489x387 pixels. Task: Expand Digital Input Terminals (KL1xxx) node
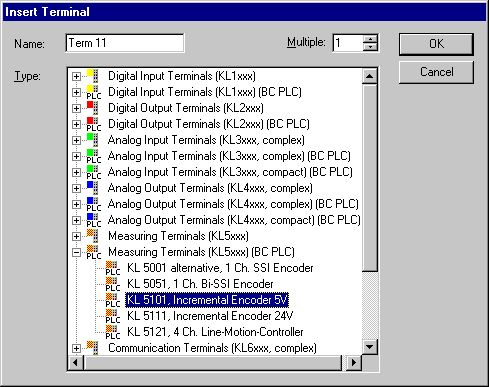click(x=76, y=76)
